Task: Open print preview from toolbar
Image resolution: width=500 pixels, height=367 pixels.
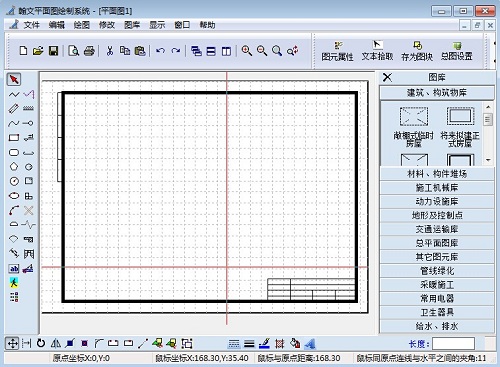Action: tap(74, 51)
